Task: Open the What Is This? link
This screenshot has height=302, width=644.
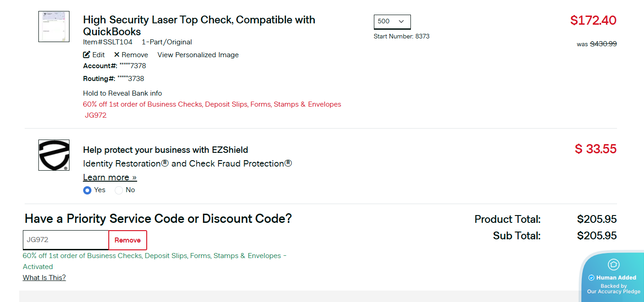Action: pos(44,278)
